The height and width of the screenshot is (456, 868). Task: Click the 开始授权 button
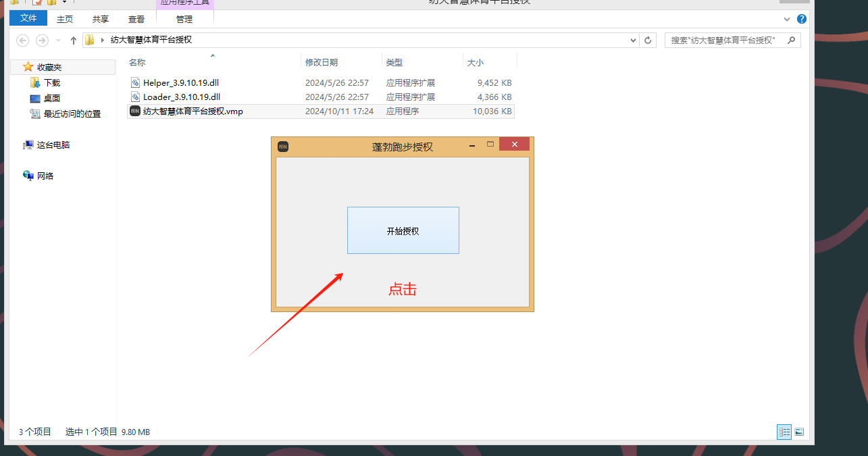(403, 230)
